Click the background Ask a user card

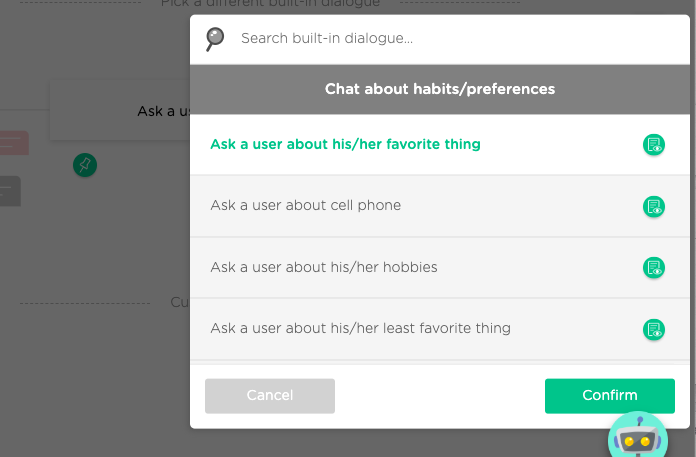[120, 110]
